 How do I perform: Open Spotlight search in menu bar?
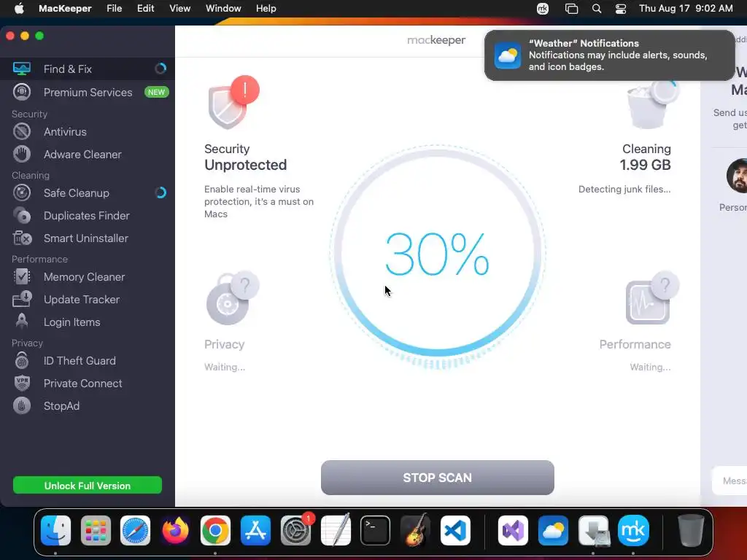[597, 9]
